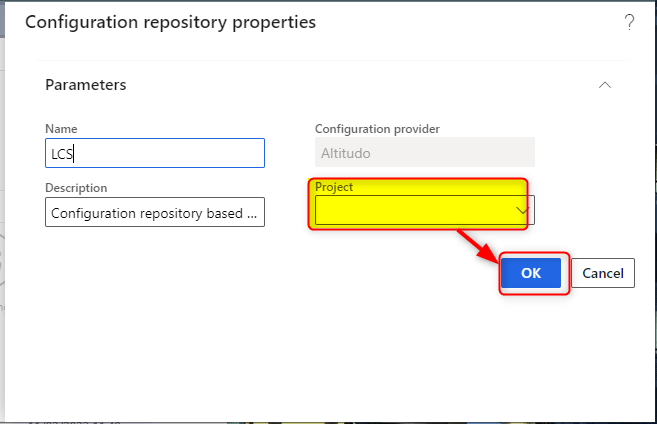Click the Name input containing LCS
The image size is (657, 424).
155,153
